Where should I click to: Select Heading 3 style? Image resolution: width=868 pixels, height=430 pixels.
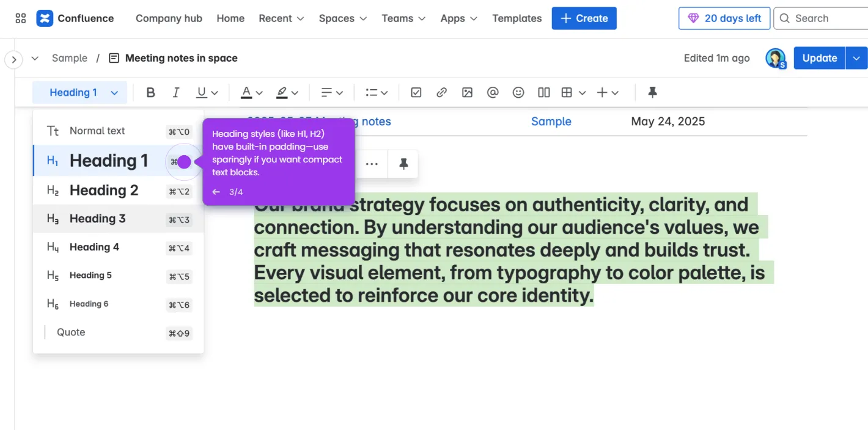[119, 219]
